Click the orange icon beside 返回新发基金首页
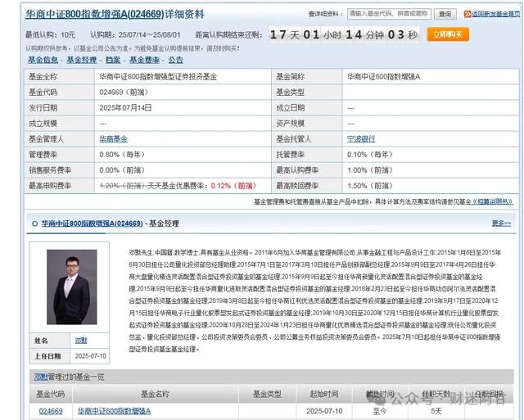Screen dimensions: 524x420 [x=467, y=14]
